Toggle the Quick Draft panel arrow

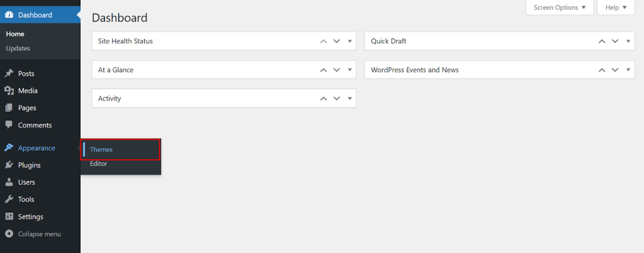tap(629, 41)
